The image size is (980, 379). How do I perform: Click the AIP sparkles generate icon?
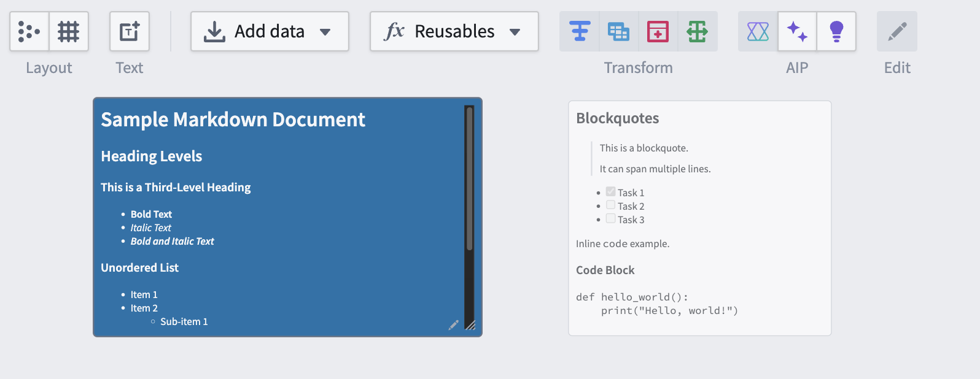(797, 31)
